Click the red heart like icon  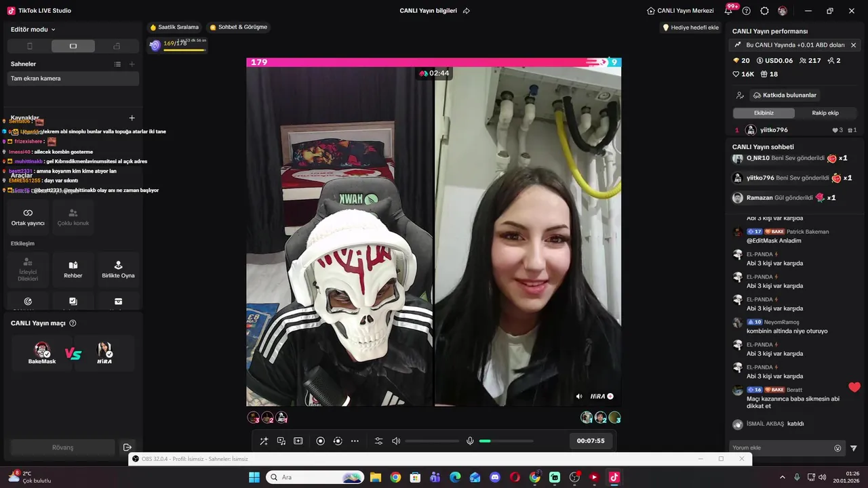pyautogui.click(x=854, y=388)
